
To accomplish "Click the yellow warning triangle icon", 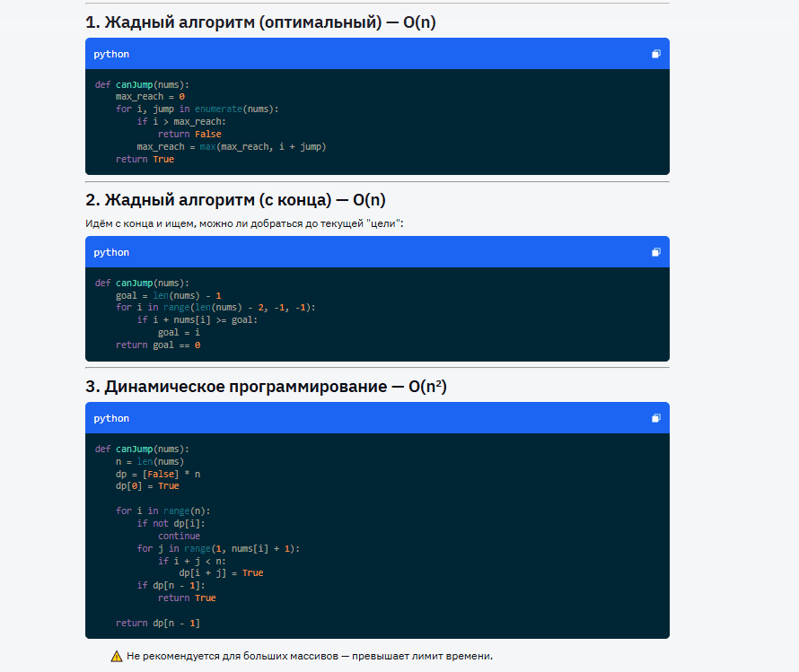I will [117, 657].
